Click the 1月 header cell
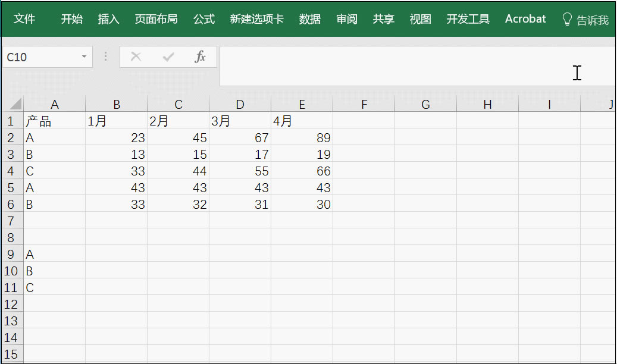 pyautogui.click(x=116, y=121)
